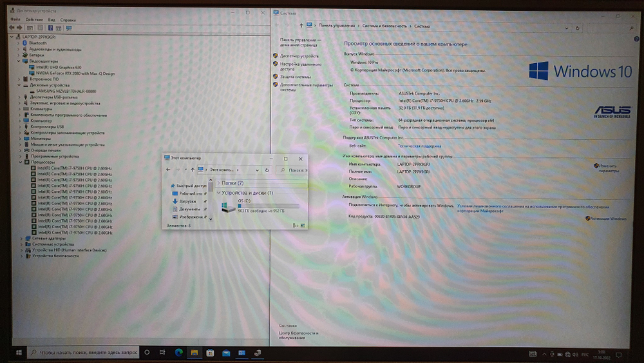The height and width of the screenshot is (363, 644).
Task: Click Up arrow in Этот компьютер window
Action: click(193, 170)
